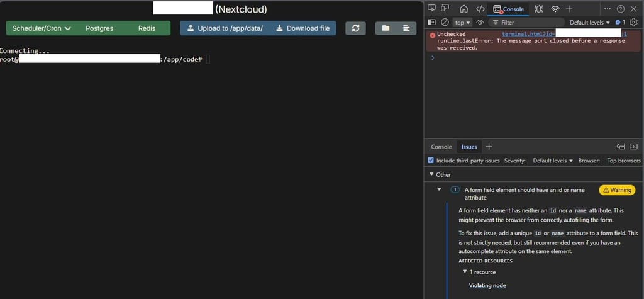
Task: Toggle device emulation icon in DevTools
Action: click(445, 9)
